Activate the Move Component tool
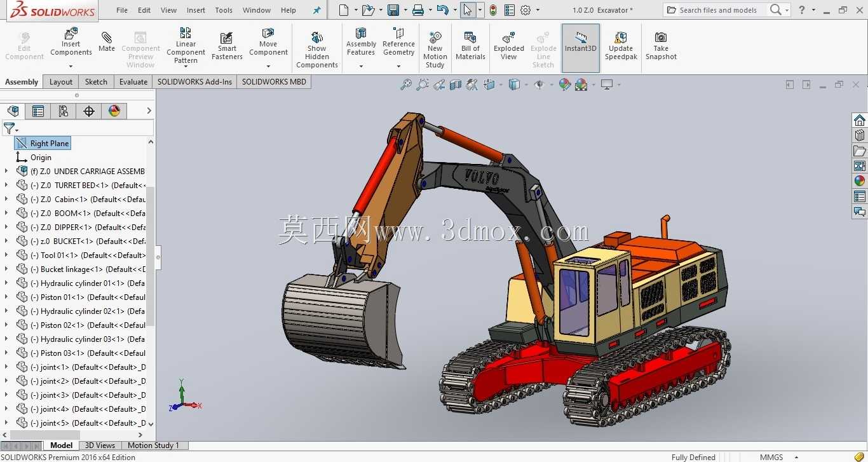Screen dimensions: 868x462 coord(268,43)
